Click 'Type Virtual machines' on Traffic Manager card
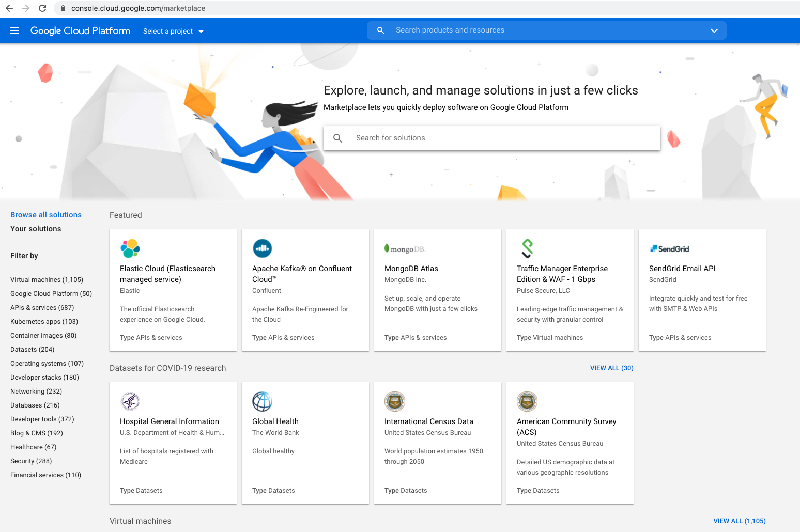Viewport: 800px width, 532px height. pos(550,337)
